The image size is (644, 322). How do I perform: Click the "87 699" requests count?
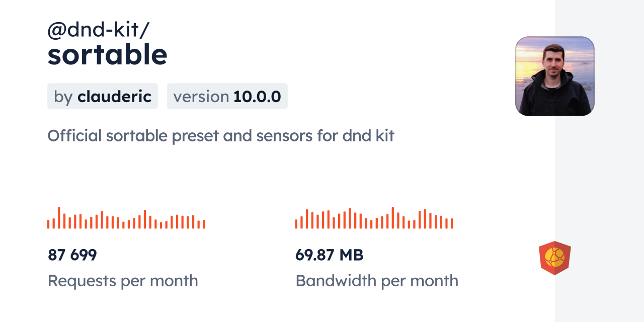[x=72, y=255]
